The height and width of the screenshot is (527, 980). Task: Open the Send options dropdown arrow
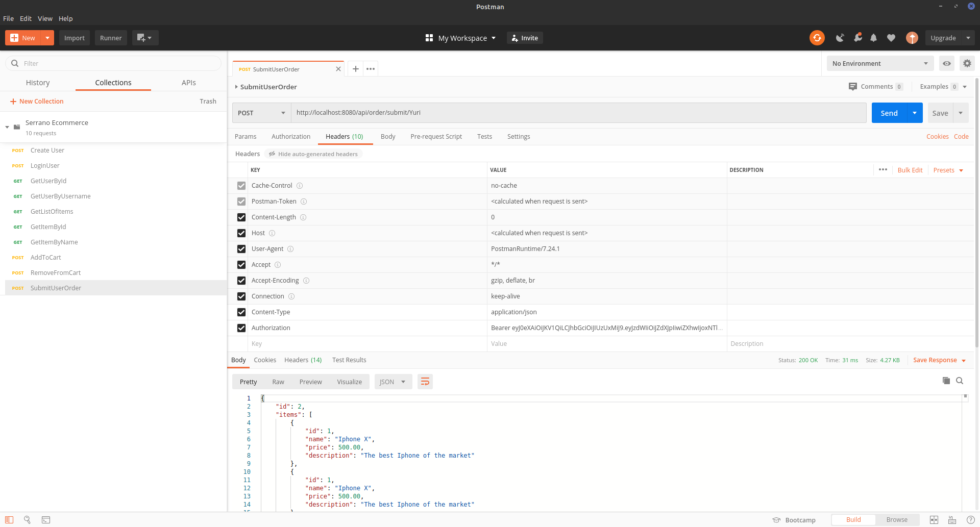click(915, 113)
